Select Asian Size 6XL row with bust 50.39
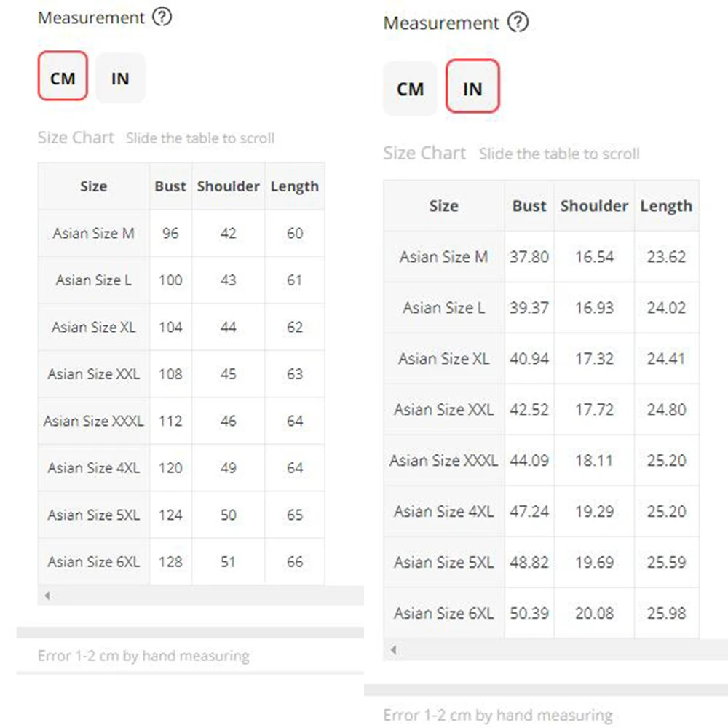The width and height of the screenshot is (728, 728). (443, 613)
